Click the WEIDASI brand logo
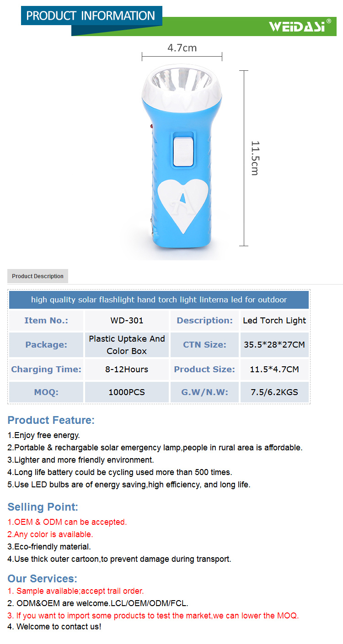Screen dimensions: 343x644 (x=296, y=26)
